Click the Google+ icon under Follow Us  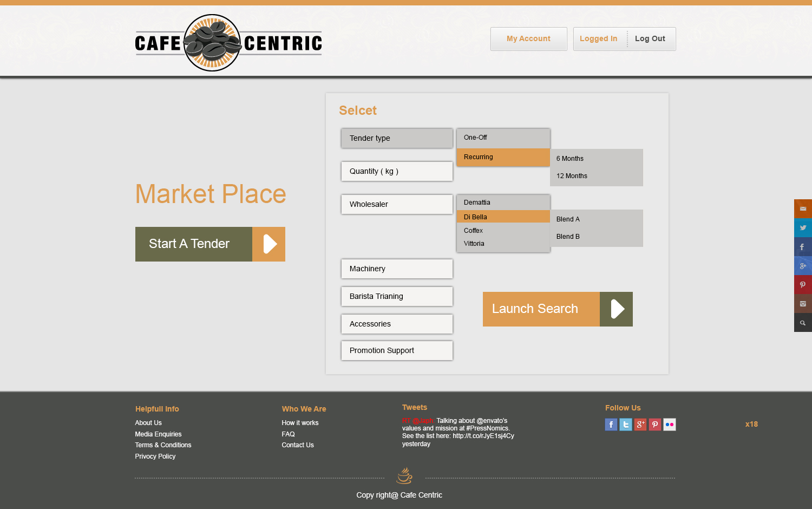coord(640,424)
